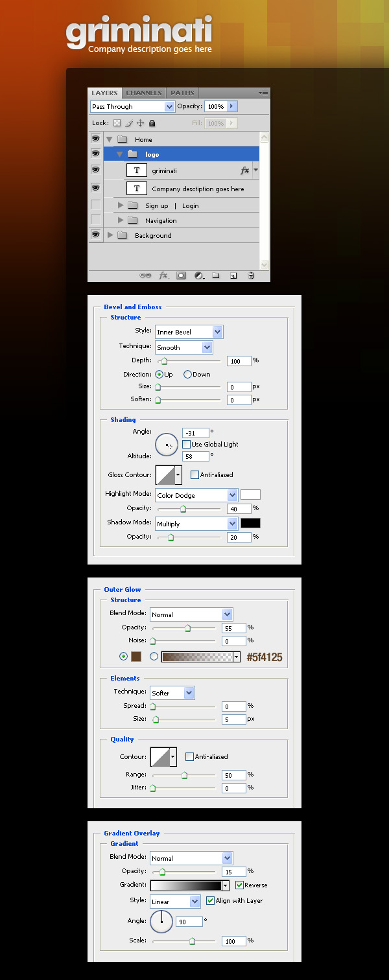Image resolution: width=389 pixels, height=980 pixels.
Task: Click the lock image pixels brush icon
Action: coord(129,122)
